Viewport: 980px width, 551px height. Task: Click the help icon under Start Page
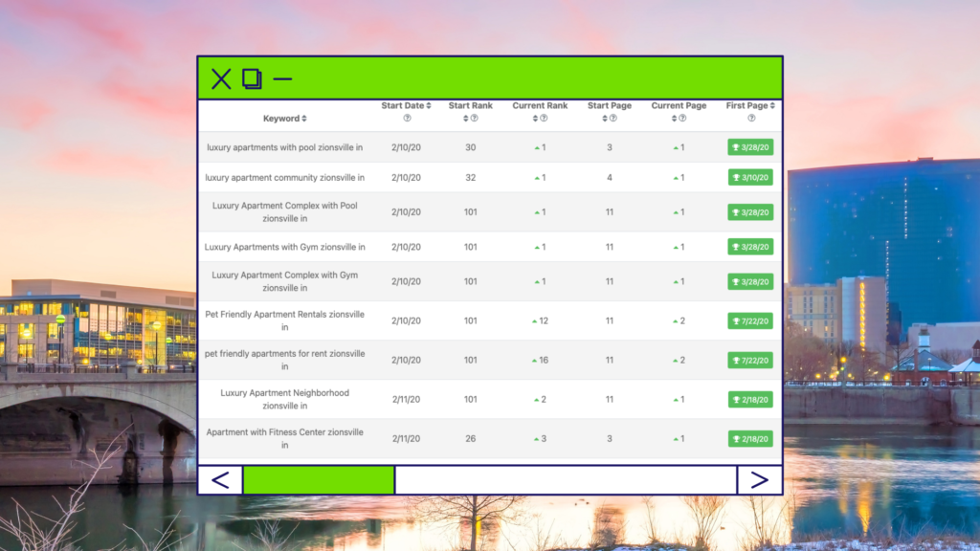click(612, 119)
